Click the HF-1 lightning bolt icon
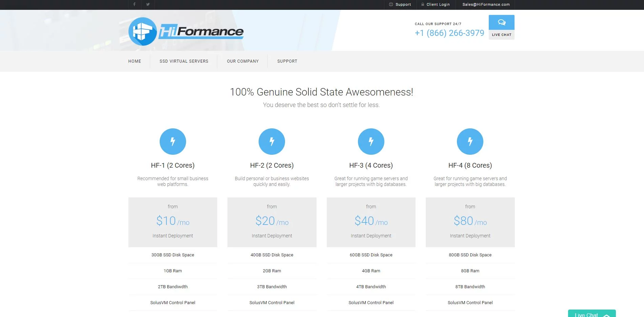644x317 pixels. tap(173, 142)
